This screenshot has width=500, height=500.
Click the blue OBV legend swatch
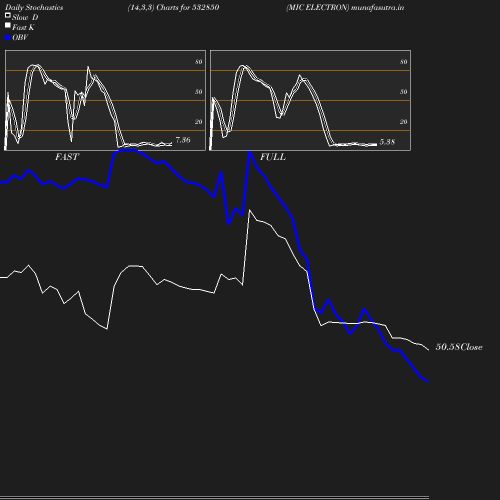(8, 38)
